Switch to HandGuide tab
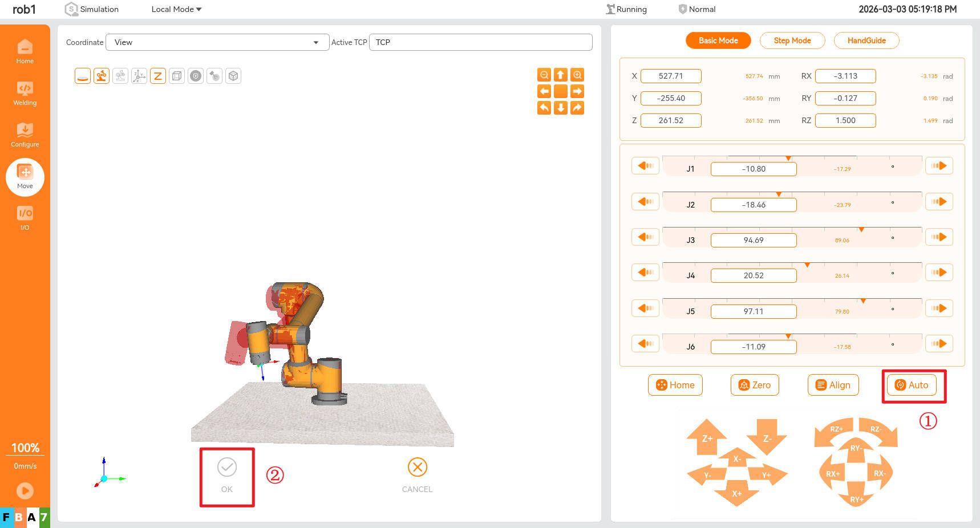The image size is (980, 528). point(866,40)
